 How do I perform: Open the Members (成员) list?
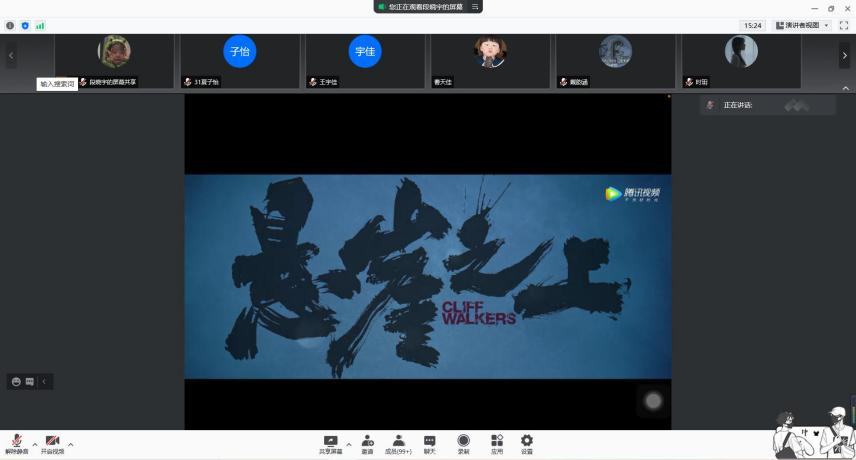coord(398,442)
